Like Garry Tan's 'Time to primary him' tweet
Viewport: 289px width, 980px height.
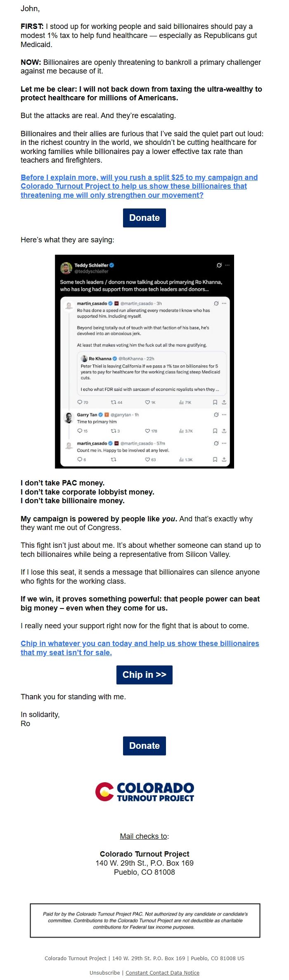(x=147, y=431)
